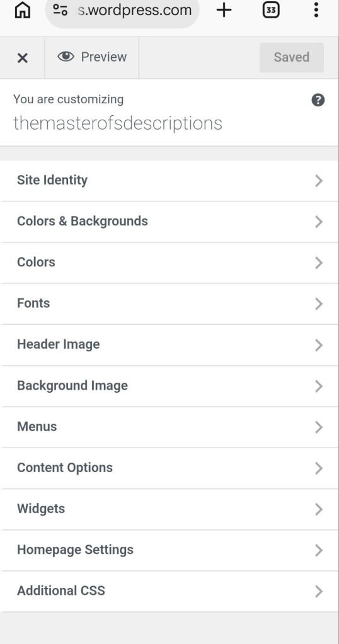Viewport: 339px width, 644px height.
Task: Open the Colors section
Action: tap(169, 263)
